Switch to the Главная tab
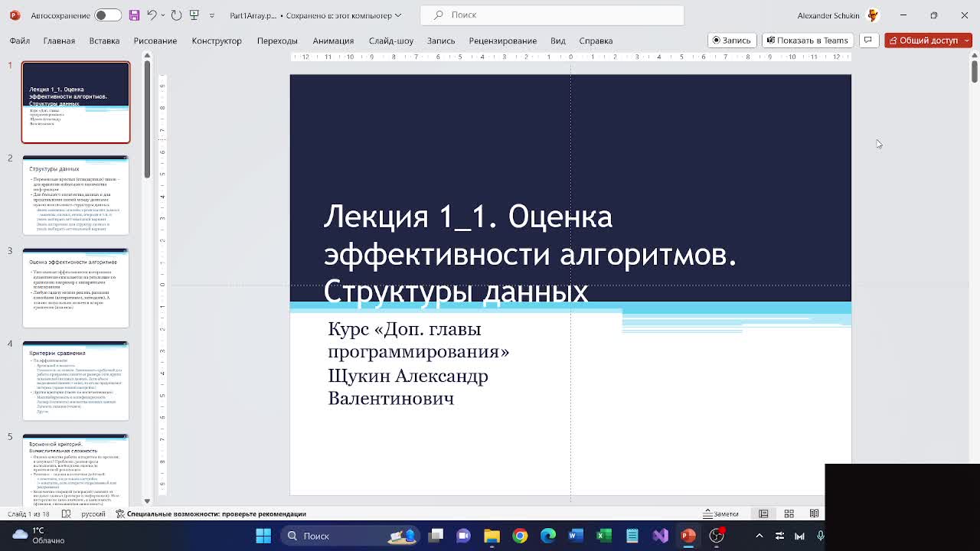 point(59,41)
